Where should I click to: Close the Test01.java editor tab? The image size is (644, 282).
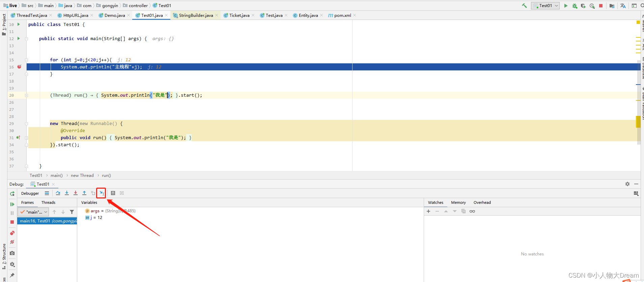pos(167,15)
